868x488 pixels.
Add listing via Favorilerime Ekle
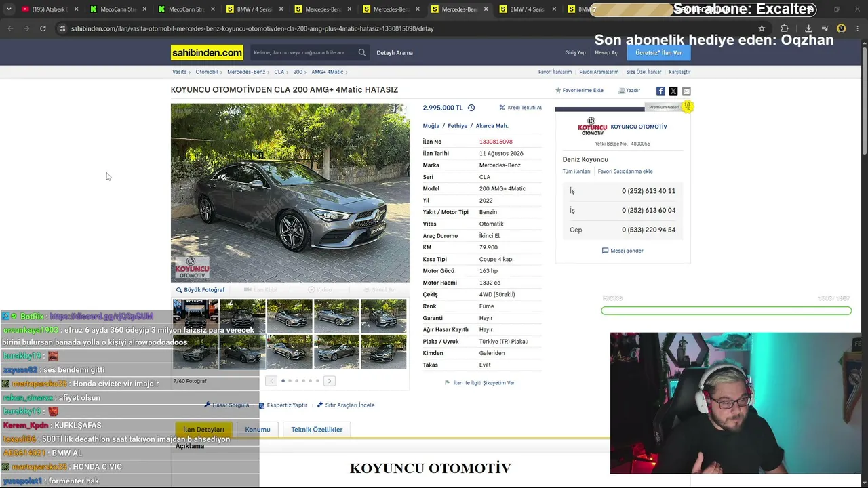point(580,90)
